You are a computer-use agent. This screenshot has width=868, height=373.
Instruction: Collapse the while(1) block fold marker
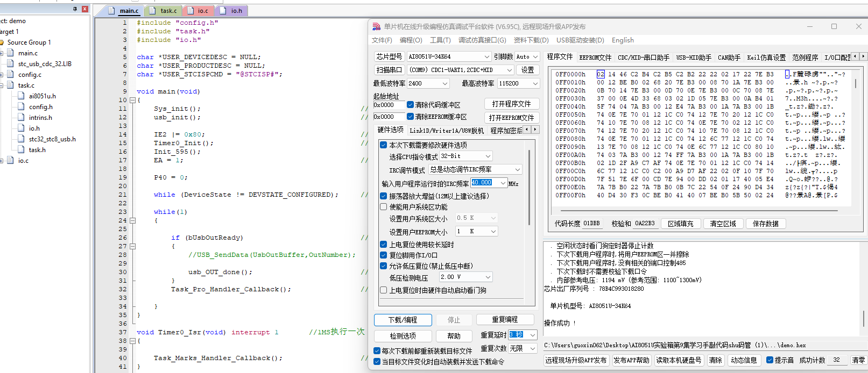click(132, 220)
